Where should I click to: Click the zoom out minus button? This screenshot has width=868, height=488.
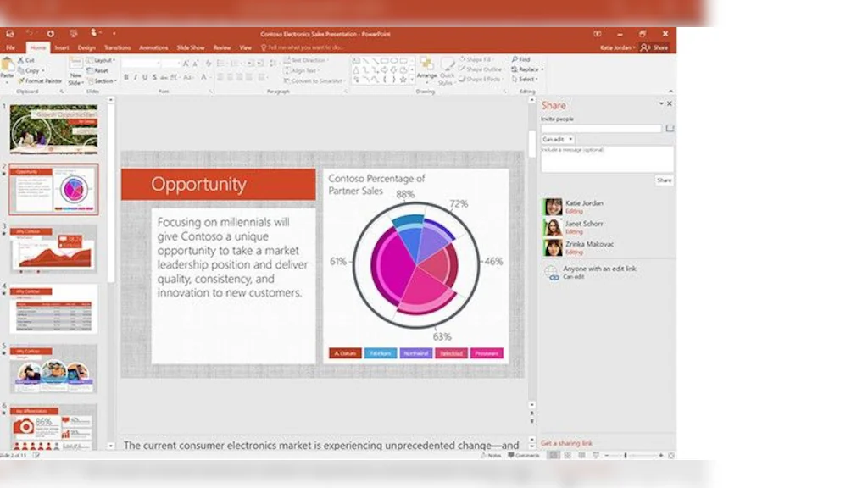[x=607, y=455]
